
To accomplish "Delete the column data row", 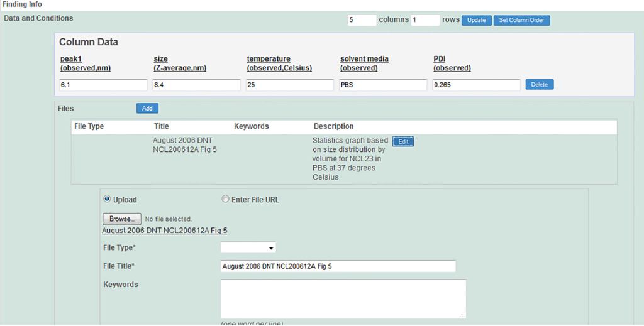I will 539,85.
